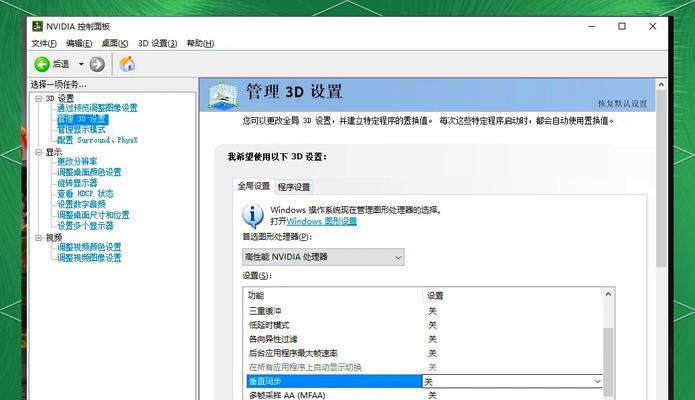Select 调整桌面尺寸和位置 in the tree

pyautogui.click(x=93, y=215)
